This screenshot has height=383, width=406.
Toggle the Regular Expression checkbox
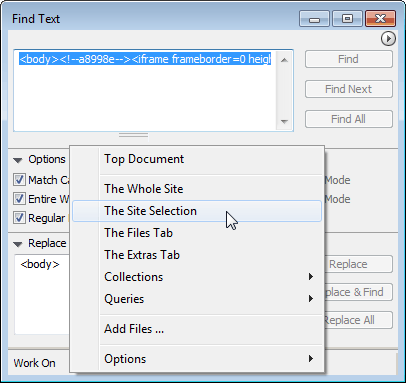pyautogui.click(x=19, y=218)
